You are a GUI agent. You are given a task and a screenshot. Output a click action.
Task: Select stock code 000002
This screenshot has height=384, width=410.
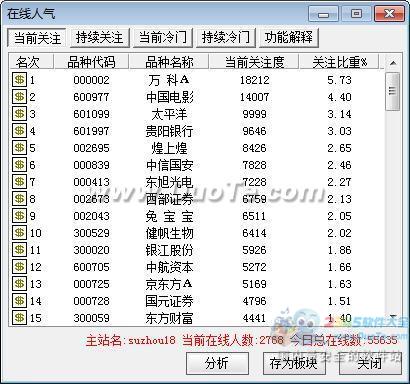(91, 80)
